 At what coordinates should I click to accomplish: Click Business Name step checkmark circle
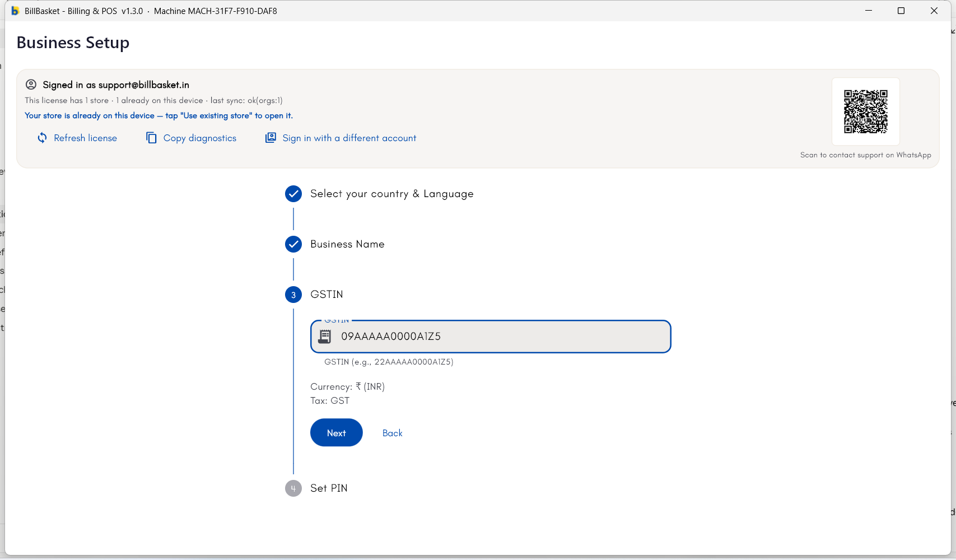pyautogui.click(x=293, y=244)
